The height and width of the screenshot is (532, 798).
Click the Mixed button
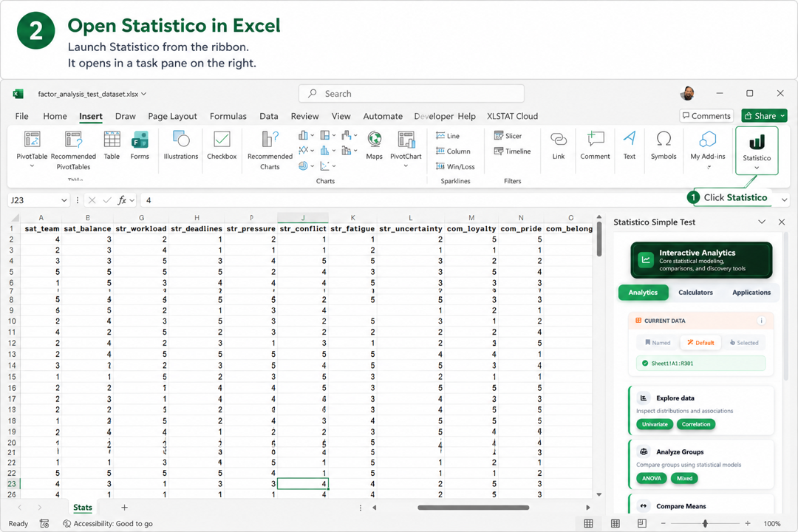[x=684, y=478]
